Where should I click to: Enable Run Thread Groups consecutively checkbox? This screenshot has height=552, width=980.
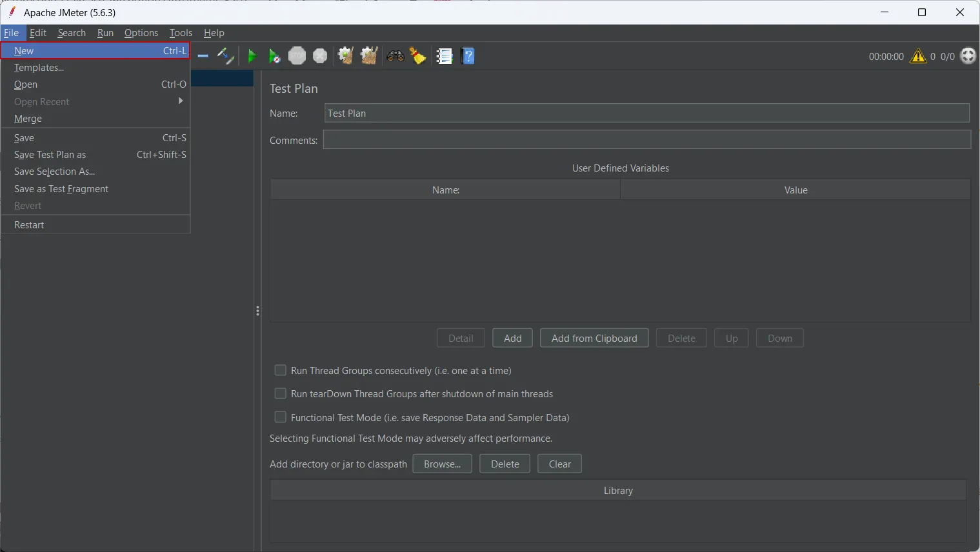tap(280, 370)
